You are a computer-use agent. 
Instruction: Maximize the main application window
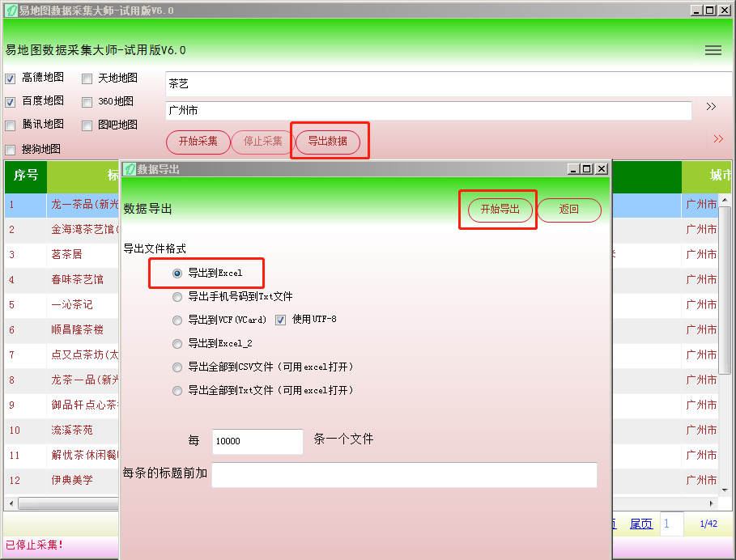point(711,11)
